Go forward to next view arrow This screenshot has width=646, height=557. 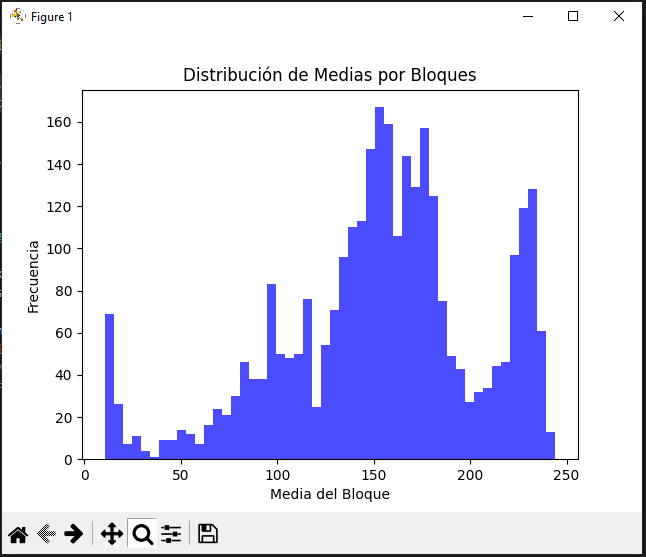point(73,534)
